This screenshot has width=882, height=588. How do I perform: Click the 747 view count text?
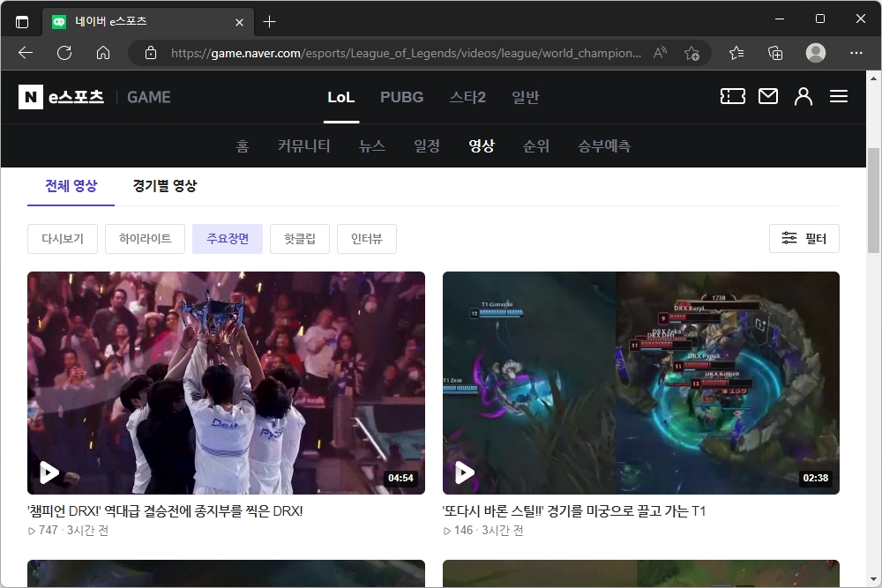click(x=49, y=530)
